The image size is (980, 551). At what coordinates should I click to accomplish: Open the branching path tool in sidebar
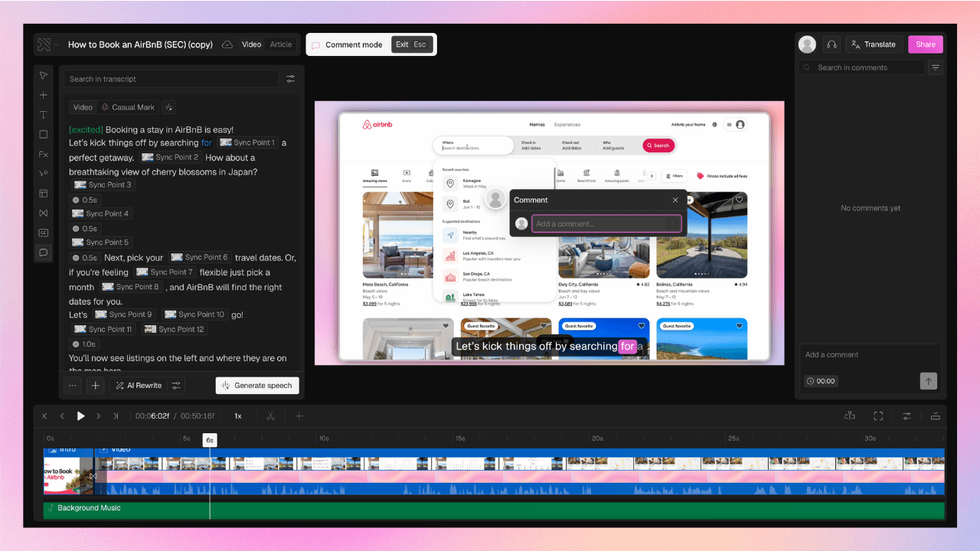[44, 174]
